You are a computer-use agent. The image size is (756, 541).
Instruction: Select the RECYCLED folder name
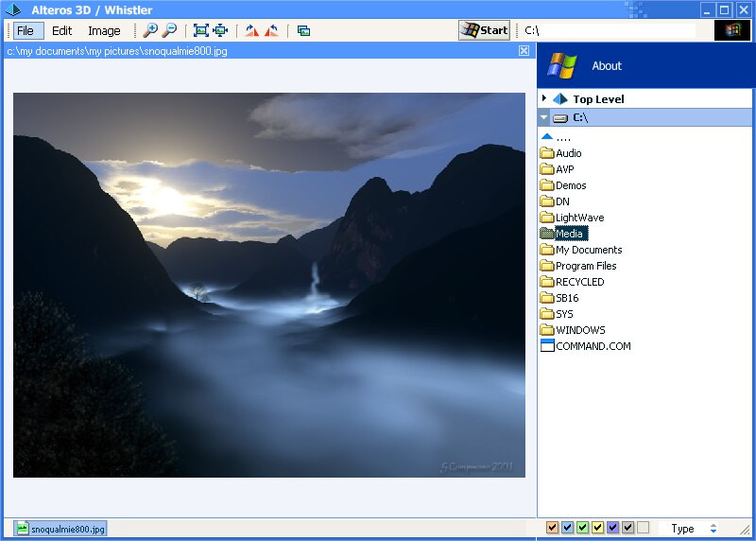579,282
